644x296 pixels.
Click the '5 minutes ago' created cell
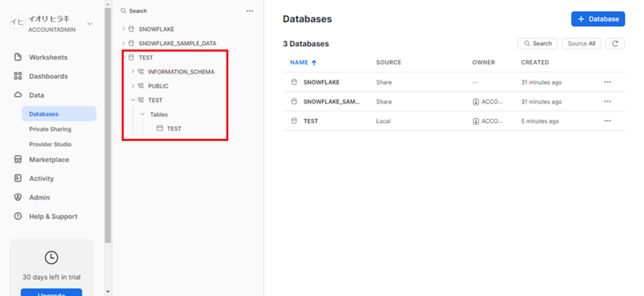[540, 121]
